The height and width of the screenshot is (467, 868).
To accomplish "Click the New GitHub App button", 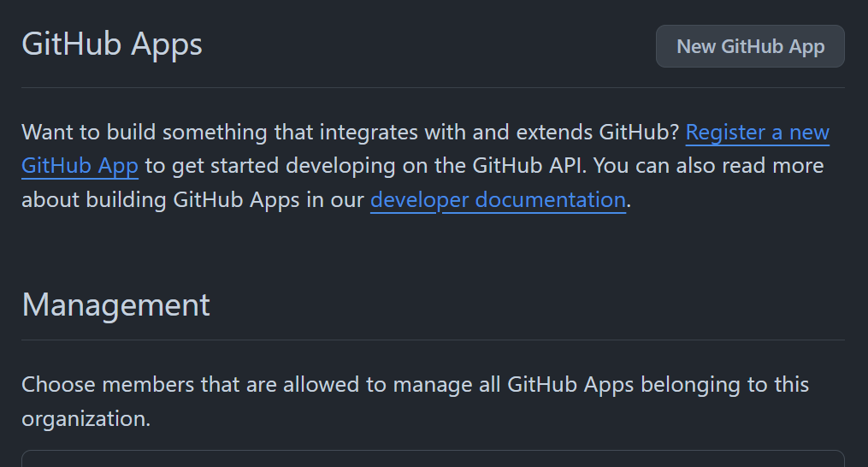I will click(750, 46).
